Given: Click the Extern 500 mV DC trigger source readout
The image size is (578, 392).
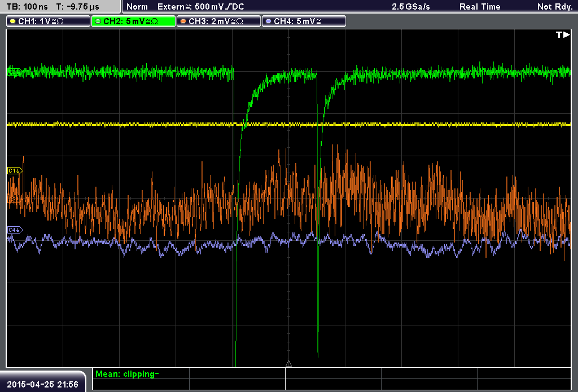Looking at the screenshot, I should click(200, 7).
